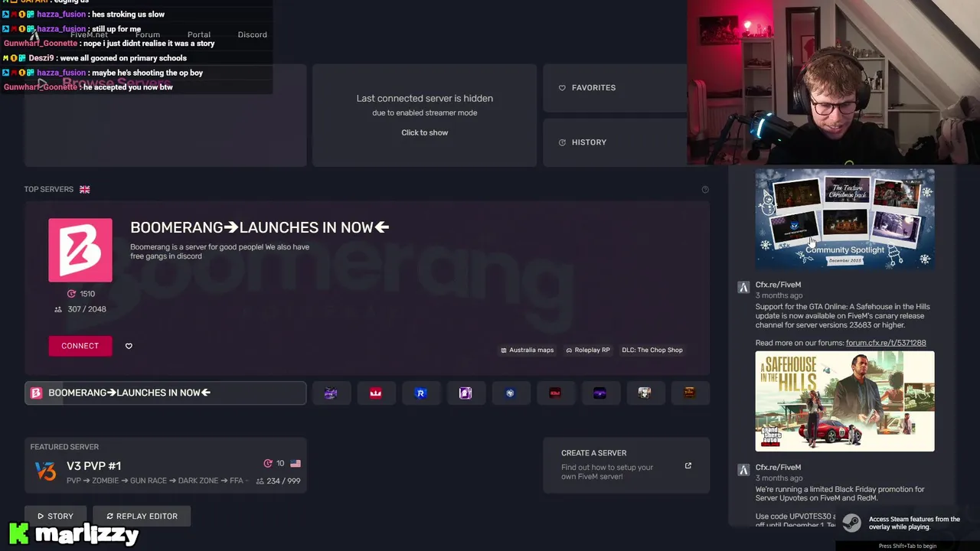Click the Boomerang server description text
980x551 pixels.
[x=220, y=252]
